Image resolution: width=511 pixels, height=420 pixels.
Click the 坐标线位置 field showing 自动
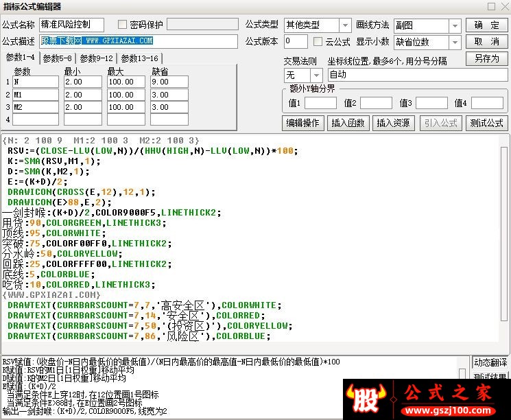click(418, 75)
